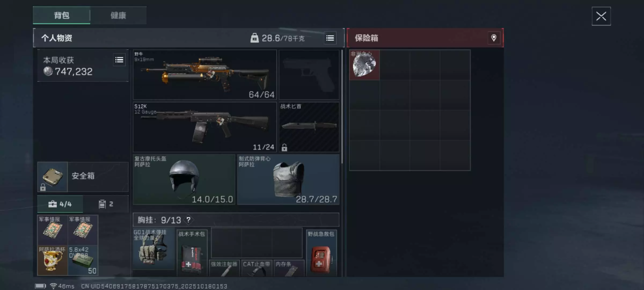644x290 pixels.
Task: Show the backpack 4/4 storage section
Action: click(60, 204)
